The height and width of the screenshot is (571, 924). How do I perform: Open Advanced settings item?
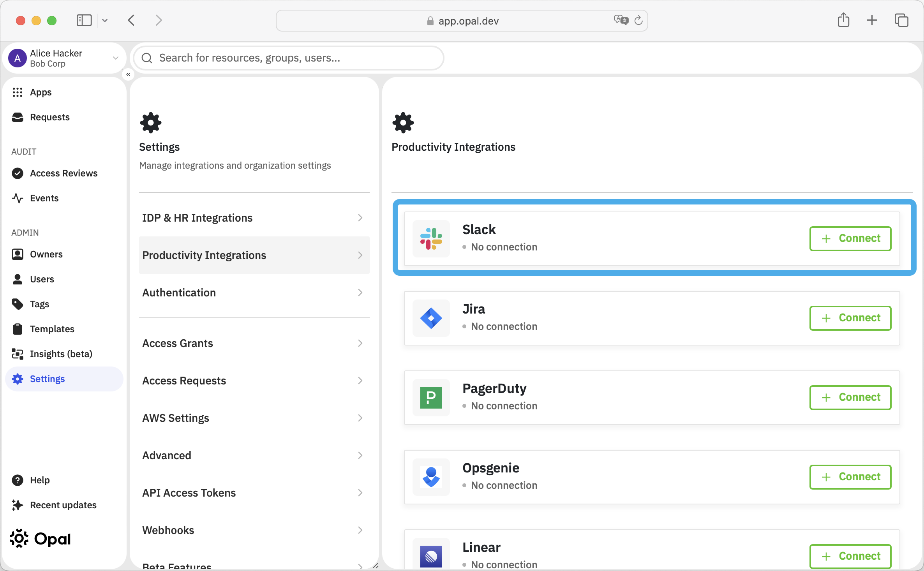tap(254, 455)
